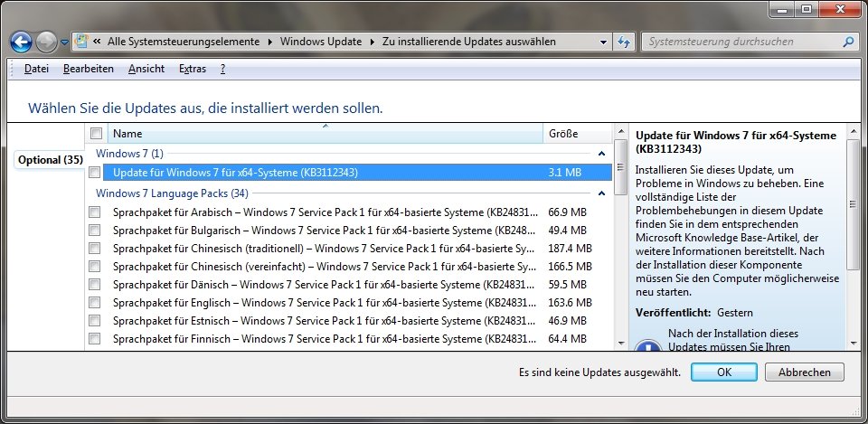Select the Sprachpaket für Chinesisch (vereinfacht) row
Screen dimensions: 868x424
tap(357, 267)
